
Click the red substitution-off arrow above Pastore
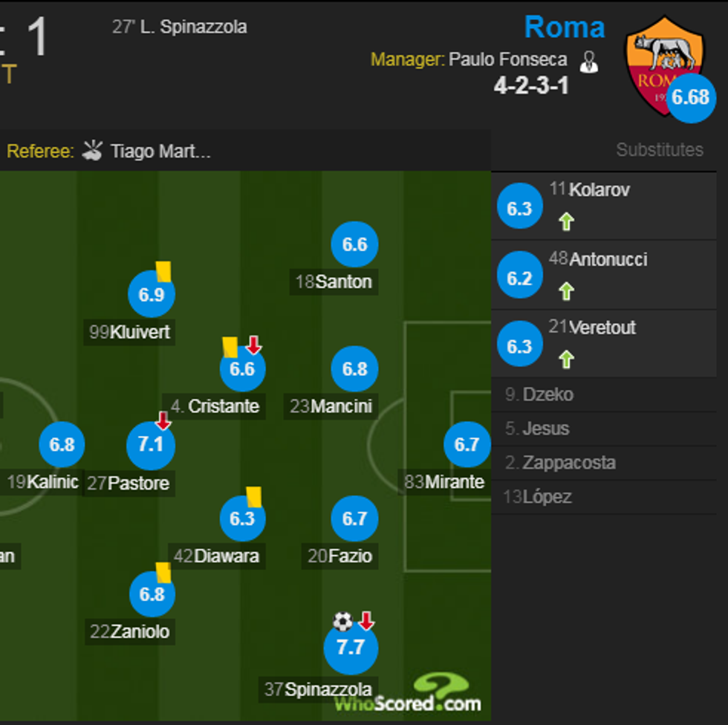click(x=163, y=420)
